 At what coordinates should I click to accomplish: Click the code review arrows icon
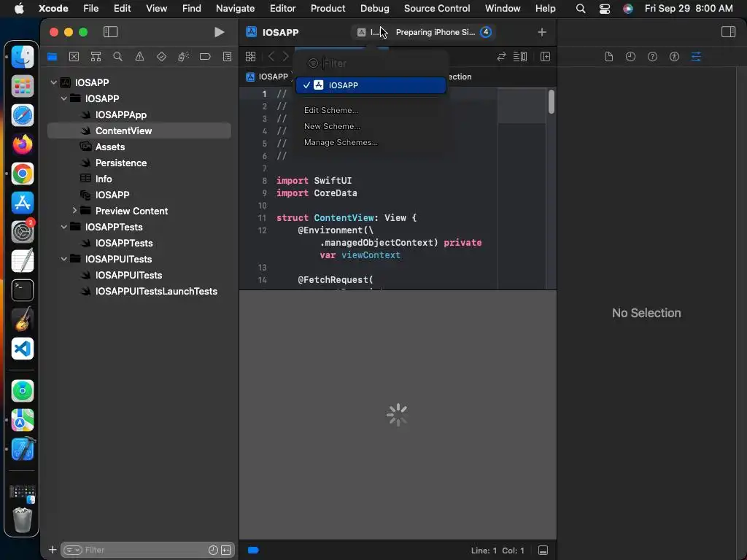tap(501, 57)
